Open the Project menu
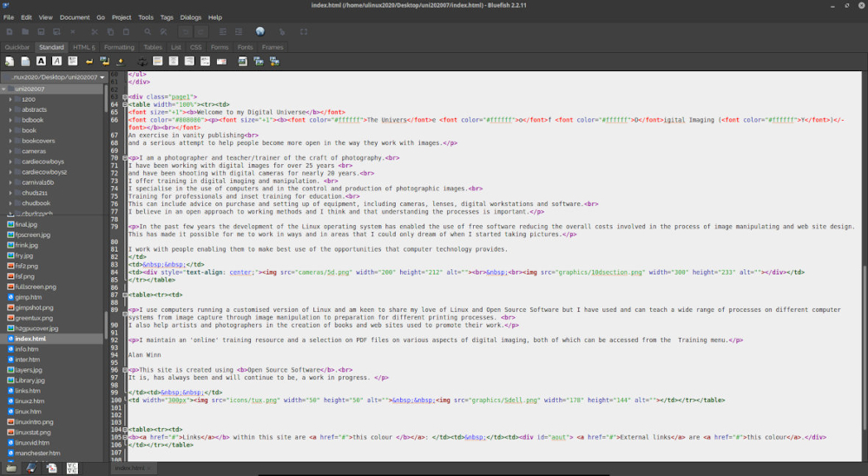868x476 pixels. (122, 17)
